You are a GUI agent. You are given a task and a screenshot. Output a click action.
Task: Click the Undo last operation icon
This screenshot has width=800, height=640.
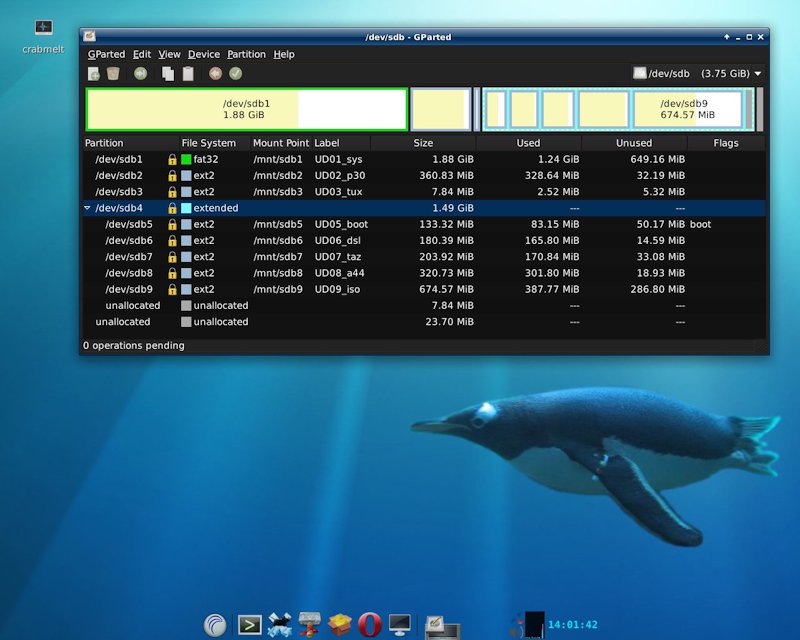click(x=215, y=73)
